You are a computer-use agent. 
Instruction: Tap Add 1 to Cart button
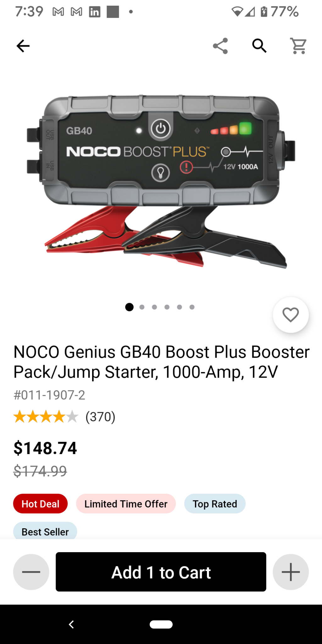(161, 572)
